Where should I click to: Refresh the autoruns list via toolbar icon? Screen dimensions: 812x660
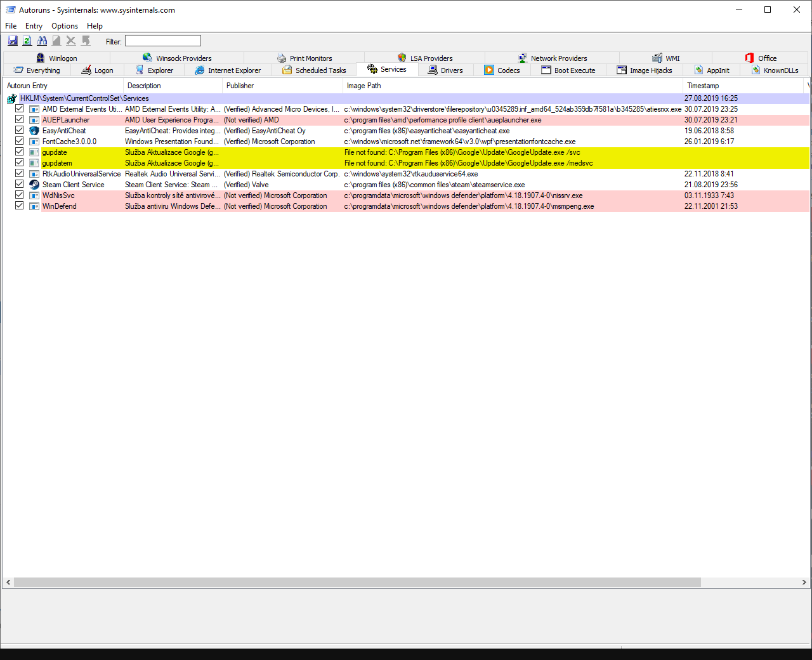coord(27,41)
